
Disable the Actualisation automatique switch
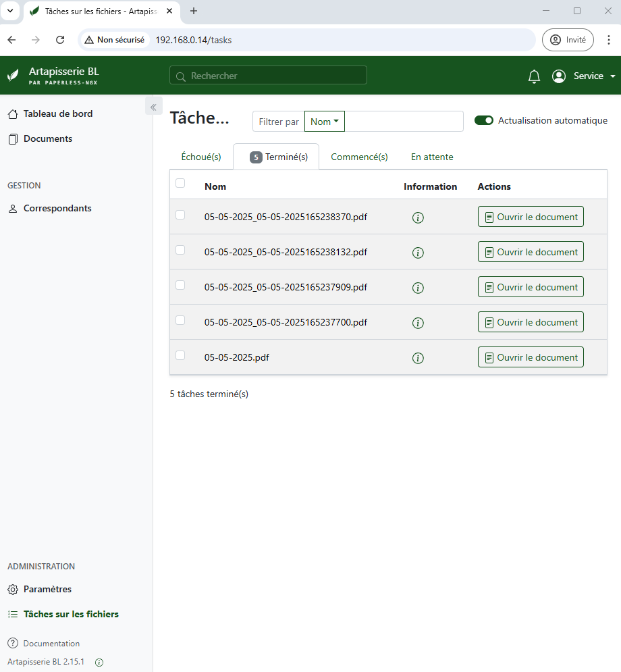coord(484,120)
